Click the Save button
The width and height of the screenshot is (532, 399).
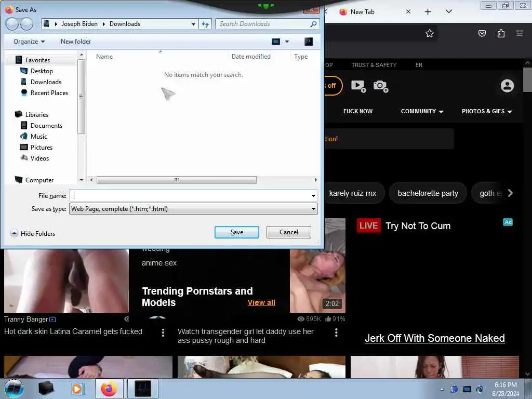click(236, 232)
